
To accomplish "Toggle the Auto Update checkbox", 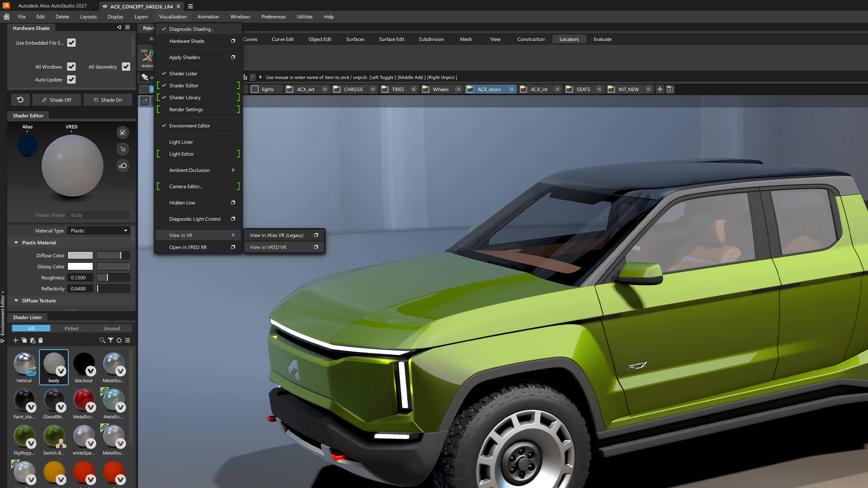I will 71,80.
